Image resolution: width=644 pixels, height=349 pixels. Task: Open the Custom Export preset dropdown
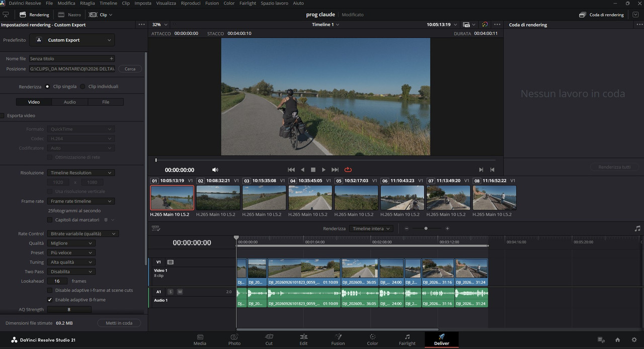pyautogui.click(x=72, y=40)
